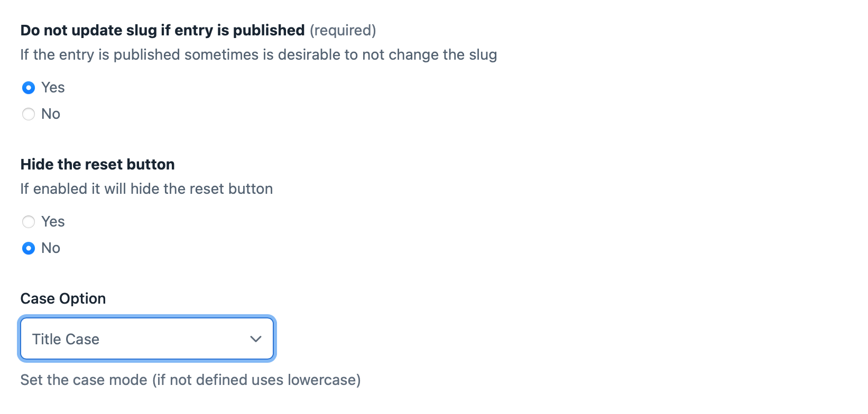This screenshot has height=414, width=868.
Task: Click the 'No' label text for published slug
Action: click(51, 114)
